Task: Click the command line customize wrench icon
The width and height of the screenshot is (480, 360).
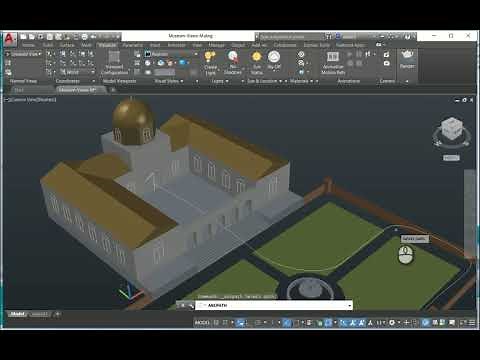Action: point(191,305)
